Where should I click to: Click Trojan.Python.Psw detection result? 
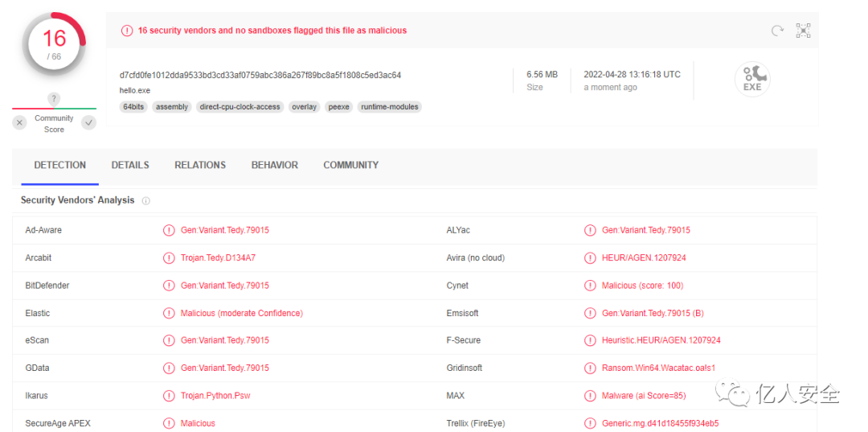coord(216,396)
